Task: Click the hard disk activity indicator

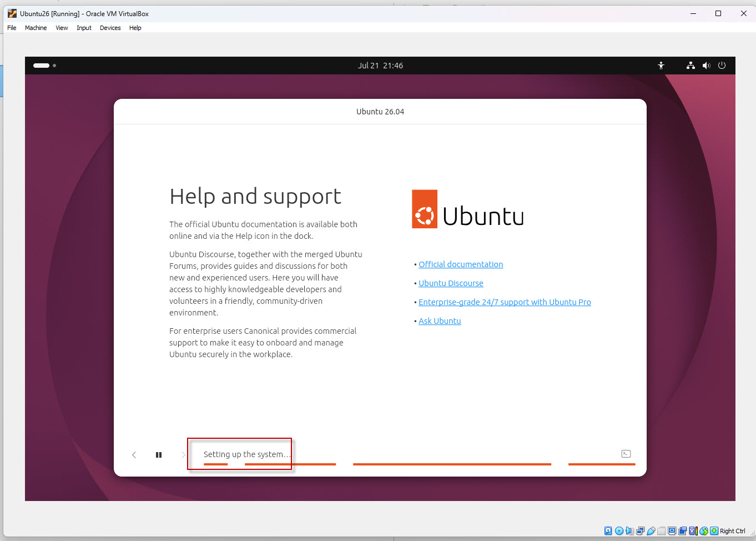Action: [x=608, y=531]
